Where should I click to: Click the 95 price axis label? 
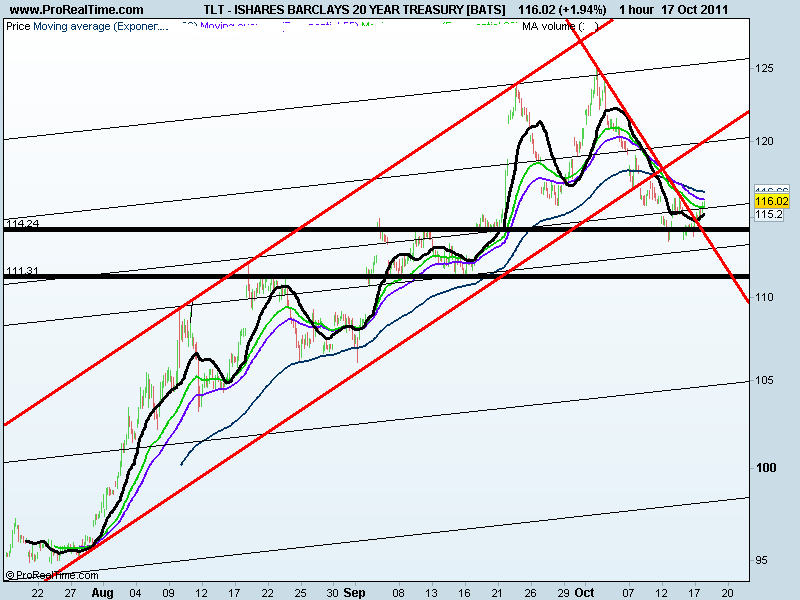tap(761, 560)
